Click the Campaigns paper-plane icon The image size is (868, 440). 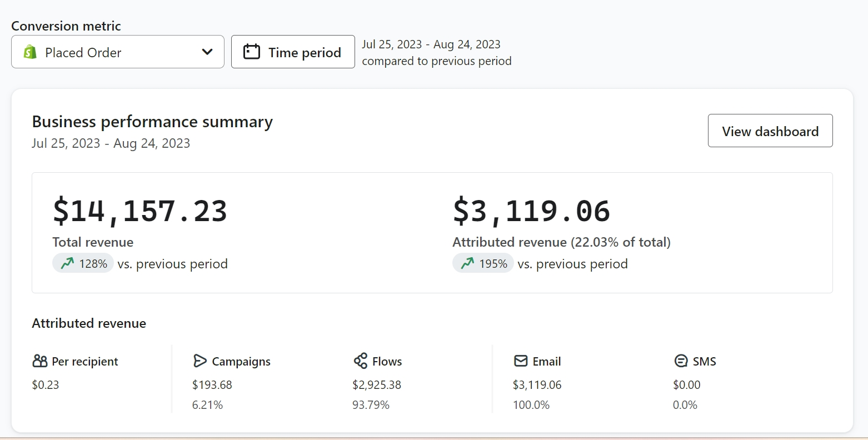[200, 361]
